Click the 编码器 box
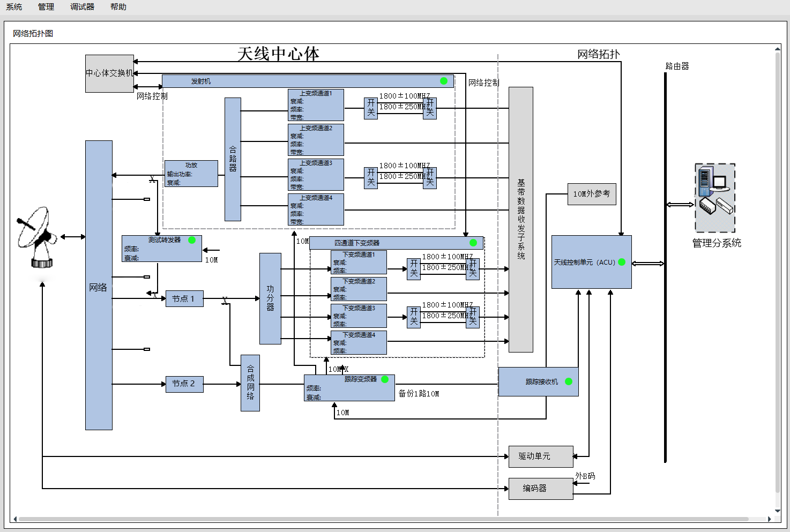790x532 pixels. [541, 489]
